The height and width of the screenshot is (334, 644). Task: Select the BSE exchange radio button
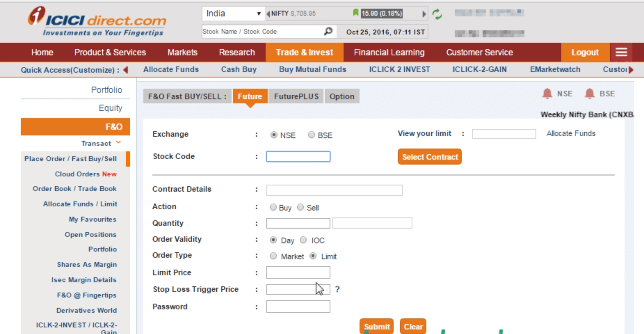coord(312,135)
